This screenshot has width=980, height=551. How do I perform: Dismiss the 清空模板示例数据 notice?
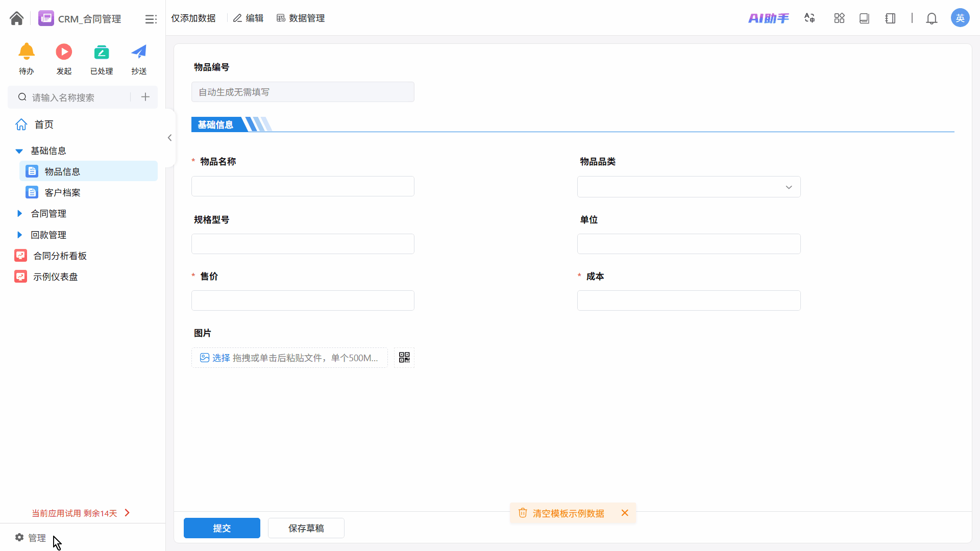click(625, 513)
